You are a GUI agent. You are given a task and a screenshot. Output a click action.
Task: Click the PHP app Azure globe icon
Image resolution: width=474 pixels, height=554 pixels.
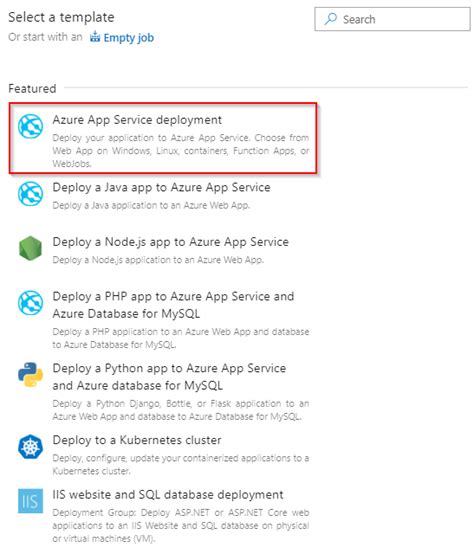point(30,303)
